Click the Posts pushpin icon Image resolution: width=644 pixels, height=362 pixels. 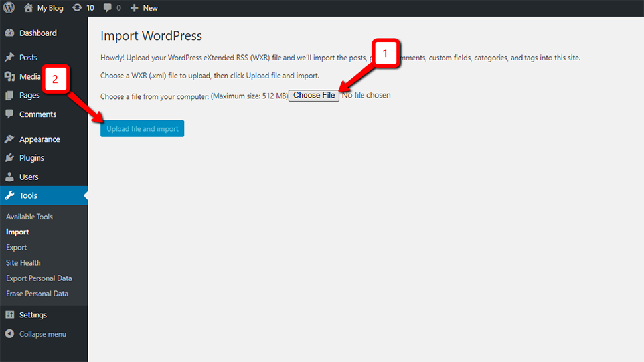[9, 57]
